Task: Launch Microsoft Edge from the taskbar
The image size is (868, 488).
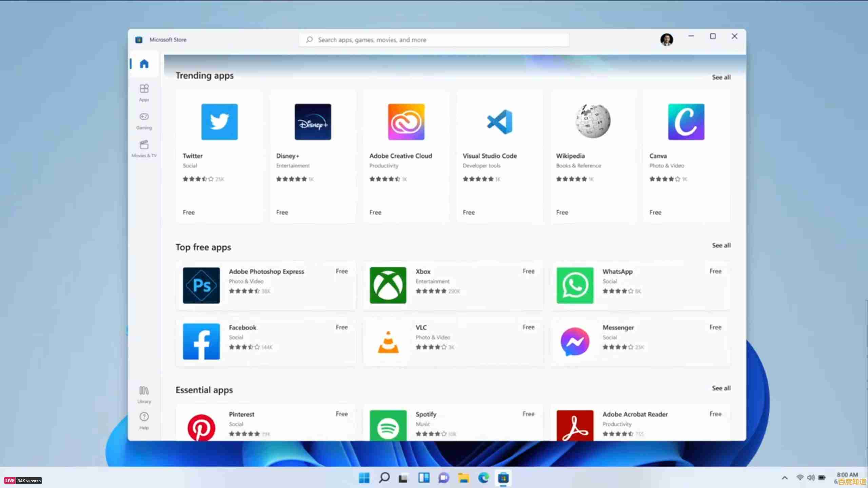Action: pyautogui.click(x=484, y=478)
